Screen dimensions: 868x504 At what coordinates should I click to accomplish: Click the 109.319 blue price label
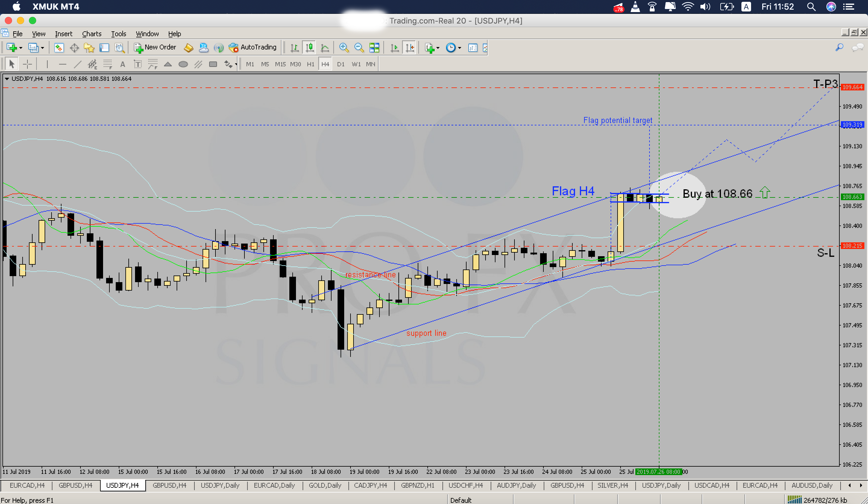[852, 125]
